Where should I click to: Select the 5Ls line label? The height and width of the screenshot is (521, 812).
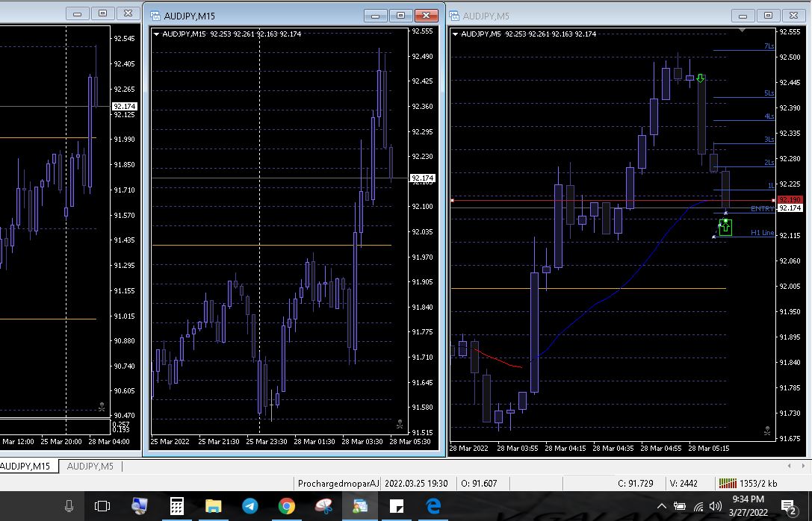(769, 93)
